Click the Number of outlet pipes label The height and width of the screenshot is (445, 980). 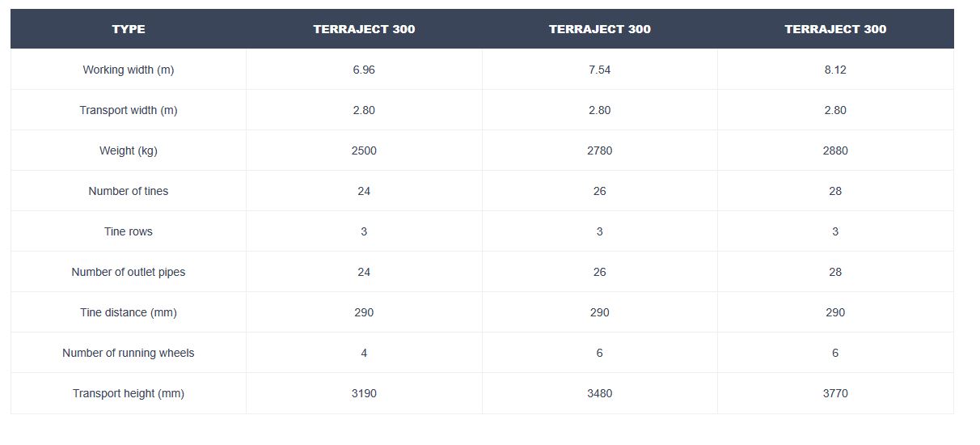[129, 272]
